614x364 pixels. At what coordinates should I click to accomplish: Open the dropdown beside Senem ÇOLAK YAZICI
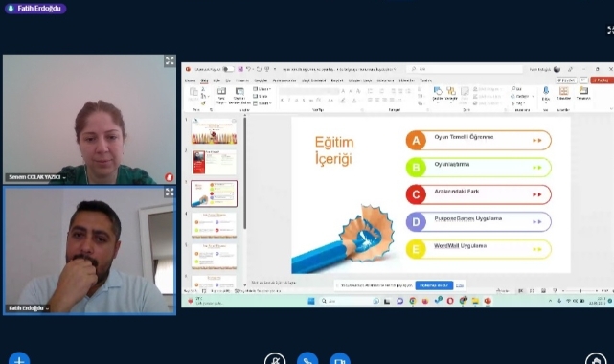click(64, 178)
